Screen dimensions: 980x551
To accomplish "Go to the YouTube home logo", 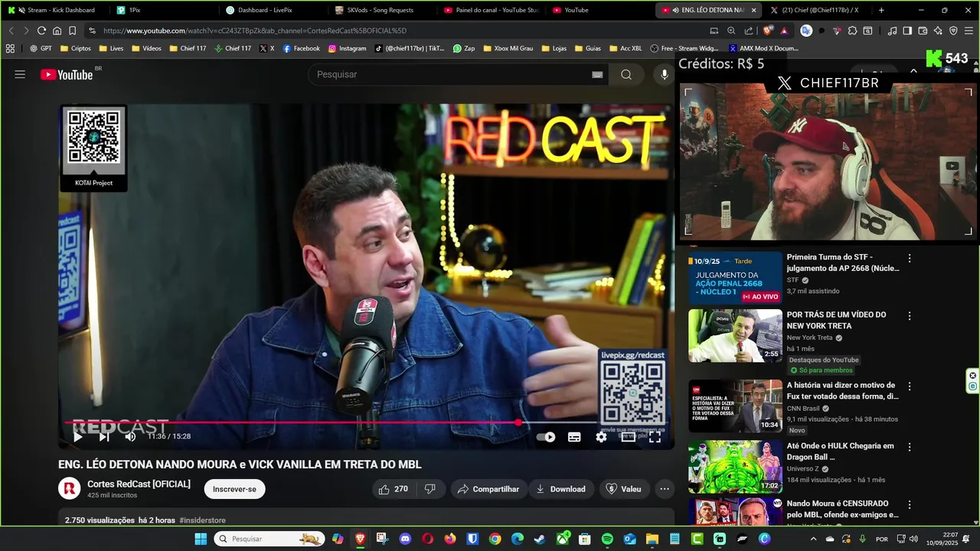I will point(67,74).
